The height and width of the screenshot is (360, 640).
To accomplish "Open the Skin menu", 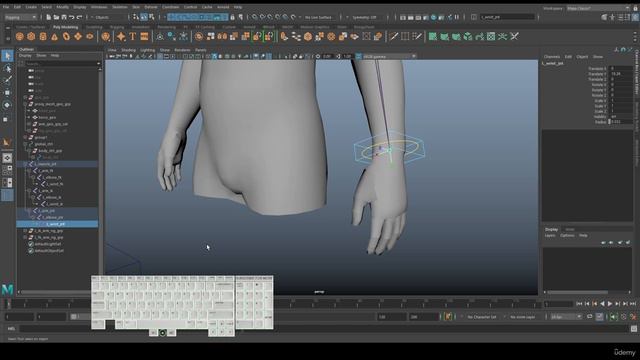I will click(x=136, y=7).
